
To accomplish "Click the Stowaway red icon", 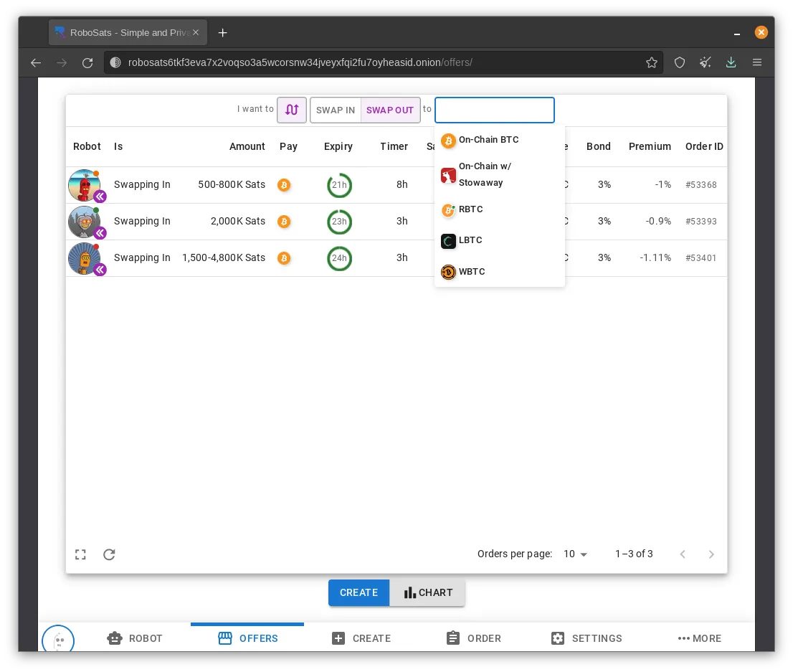I will click(x=448, y=176).
